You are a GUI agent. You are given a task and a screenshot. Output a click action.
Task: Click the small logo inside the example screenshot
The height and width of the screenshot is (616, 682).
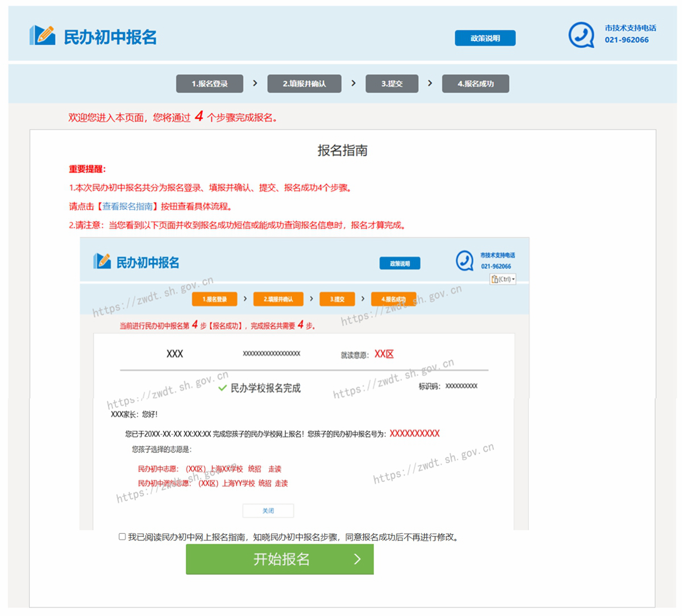click(102, 261)
